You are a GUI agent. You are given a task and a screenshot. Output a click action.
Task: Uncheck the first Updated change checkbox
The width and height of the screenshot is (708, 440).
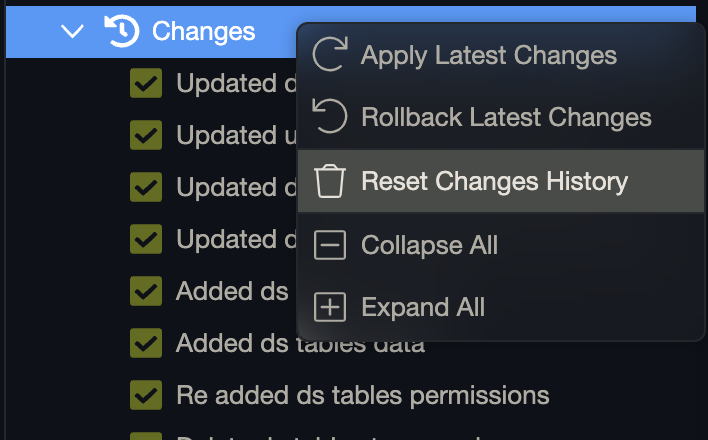146,84
